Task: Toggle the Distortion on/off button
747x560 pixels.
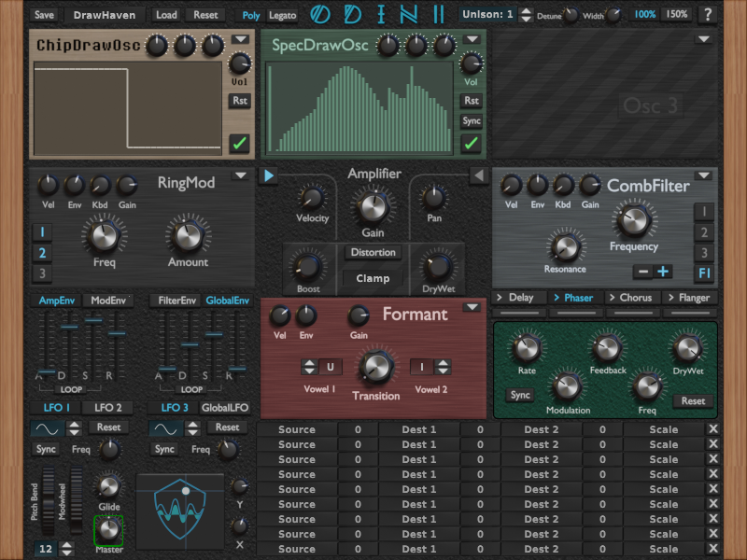Action: (x=373, y=252)
